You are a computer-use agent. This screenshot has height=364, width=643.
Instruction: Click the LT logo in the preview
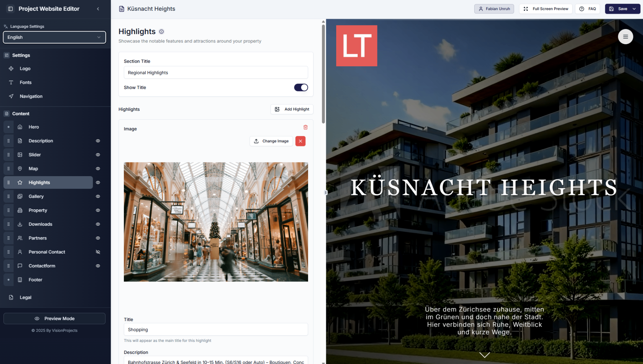357,46
